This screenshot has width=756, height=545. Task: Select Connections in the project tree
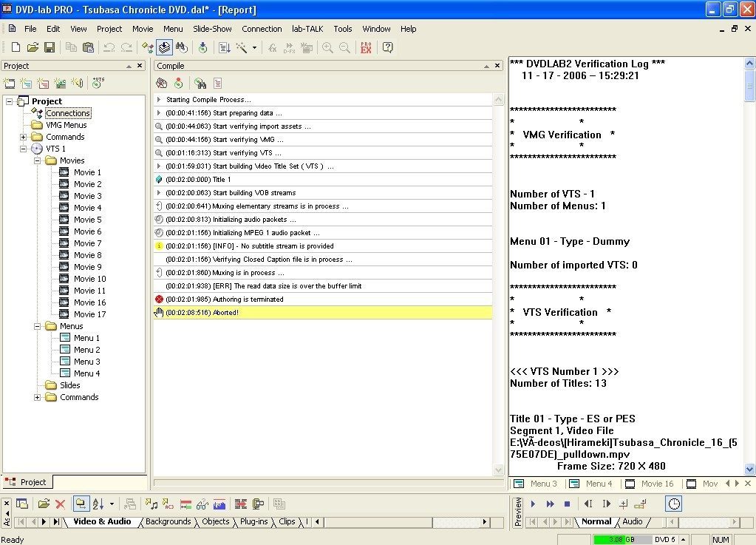tap(68, 113)
